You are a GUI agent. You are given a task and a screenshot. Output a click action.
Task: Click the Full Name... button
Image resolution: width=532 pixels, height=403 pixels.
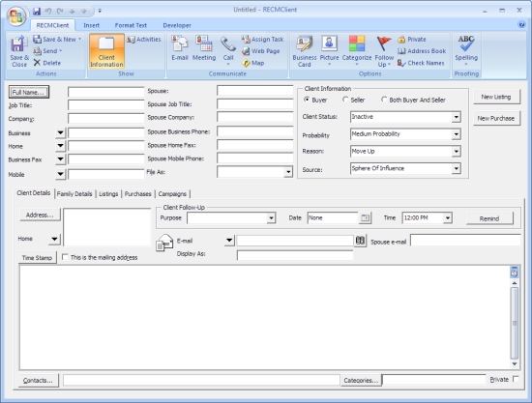click(28, 92)
